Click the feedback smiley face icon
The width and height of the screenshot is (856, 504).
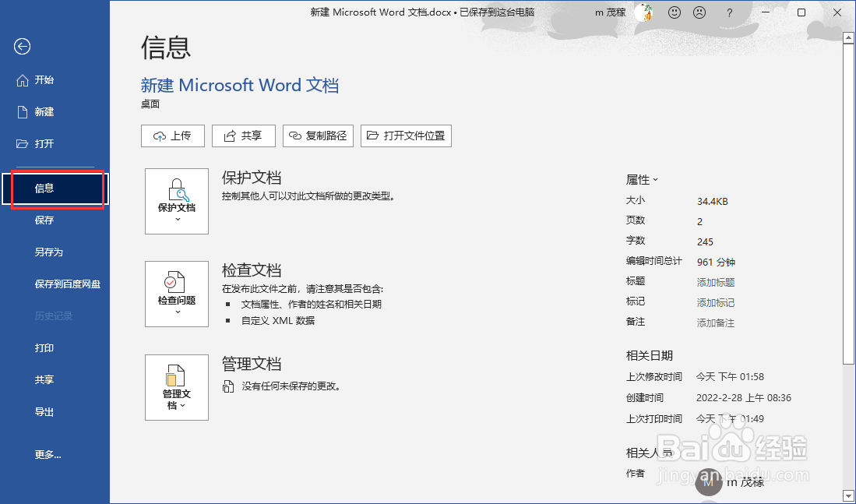coord(675,12)
